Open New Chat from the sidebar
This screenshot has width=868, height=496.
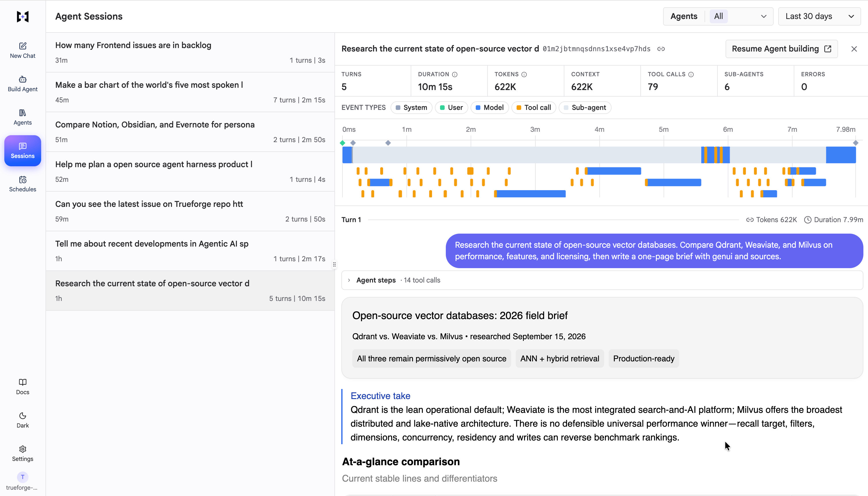pos(22,50)
